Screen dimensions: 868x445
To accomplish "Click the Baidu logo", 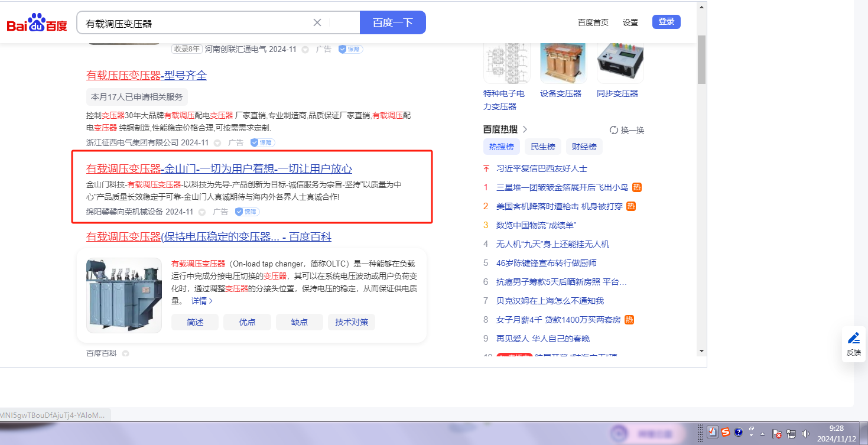I will pos(37,24).
